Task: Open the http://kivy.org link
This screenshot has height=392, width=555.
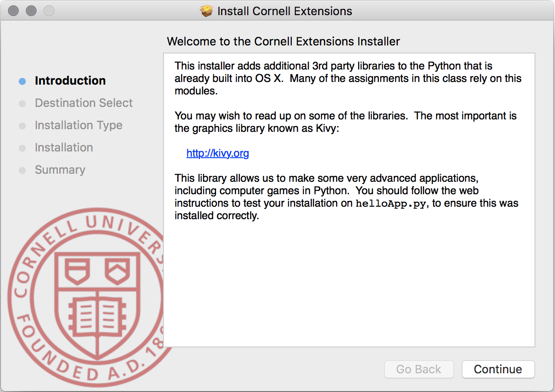Action: coord(217,153)
